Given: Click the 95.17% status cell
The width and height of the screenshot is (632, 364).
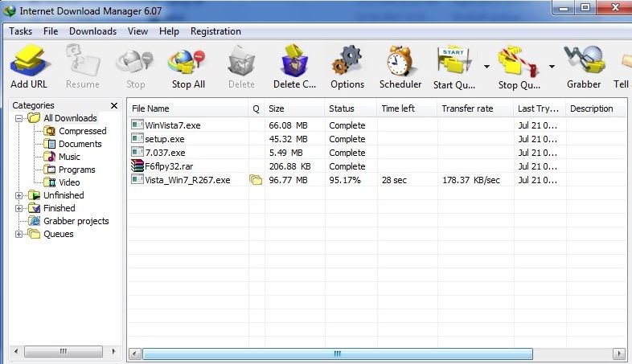Looking at the screenshot, I should 345,180.
